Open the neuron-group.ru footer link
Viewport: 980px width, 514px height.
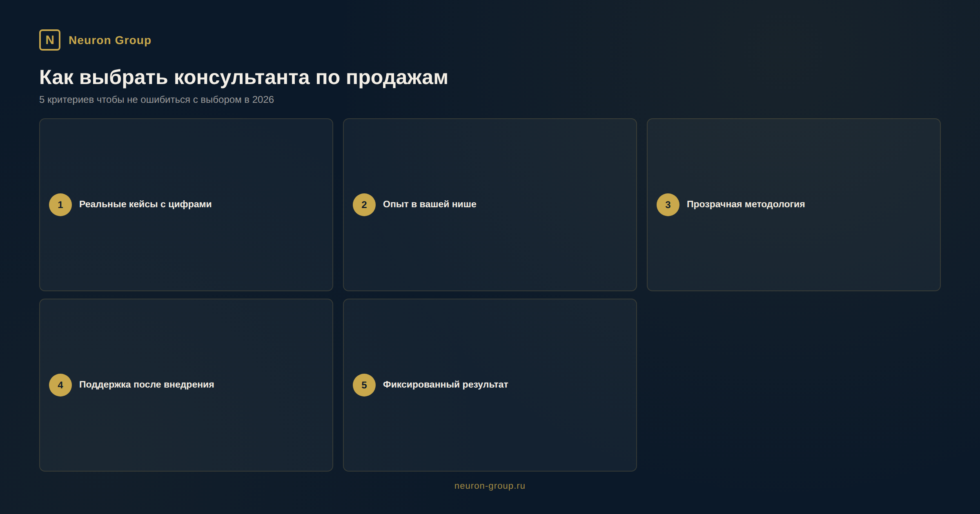[490, 486]
